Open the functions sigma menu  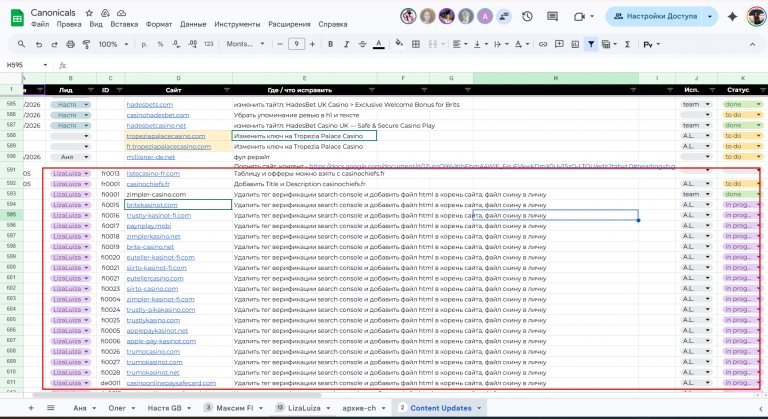click(x=627, y=44)
